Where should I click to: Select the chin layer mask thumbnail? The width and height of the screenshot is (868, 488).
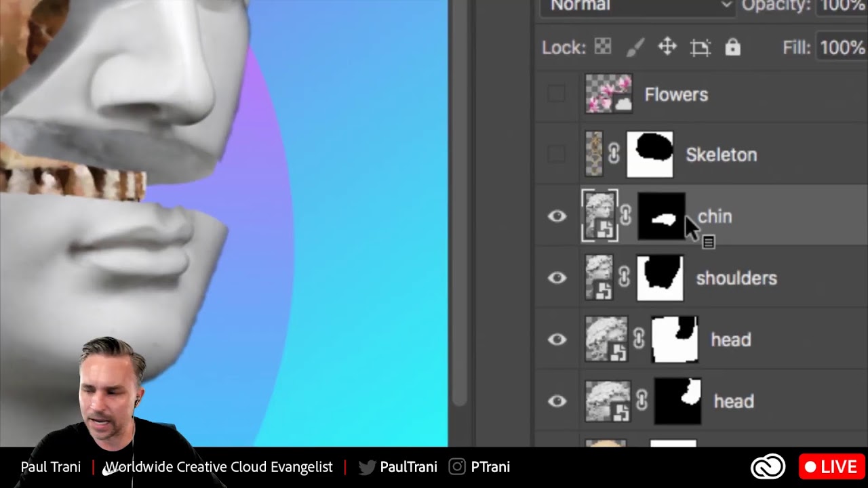(661, 216)
